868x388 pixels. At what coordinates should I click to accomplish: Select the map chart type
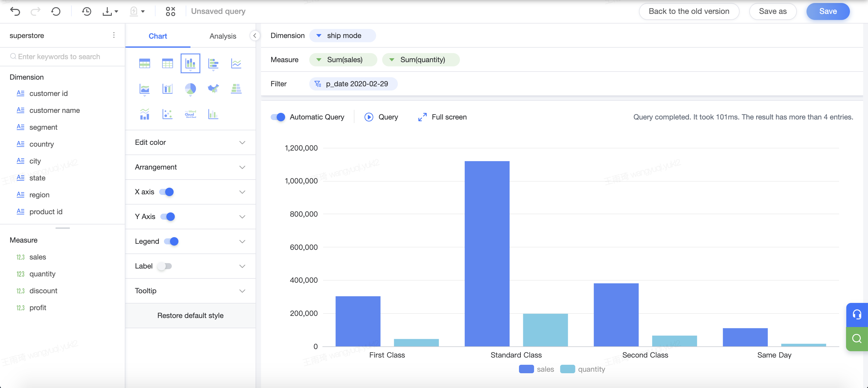(213, 89)
